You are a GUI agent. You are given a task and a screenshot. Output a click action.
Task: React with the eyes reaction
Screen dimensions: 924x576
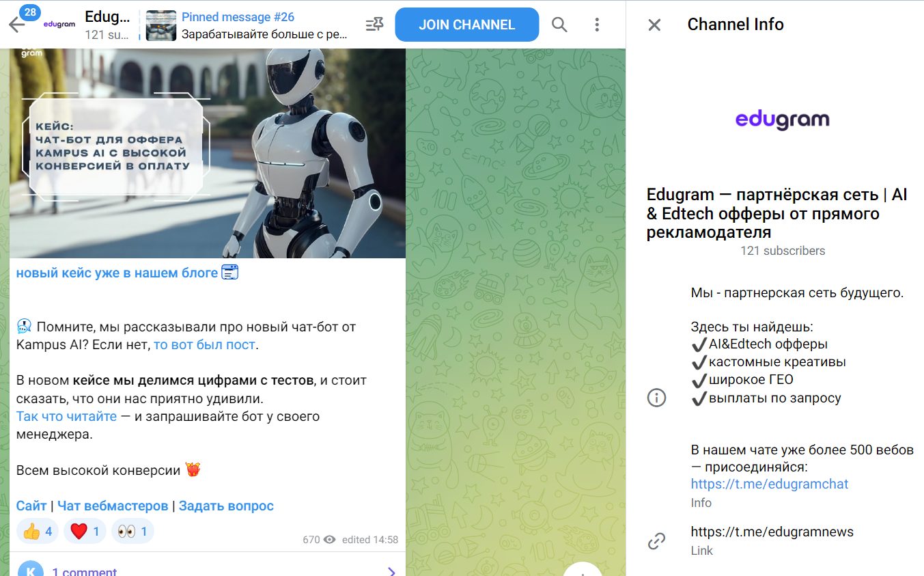[132, 531]
